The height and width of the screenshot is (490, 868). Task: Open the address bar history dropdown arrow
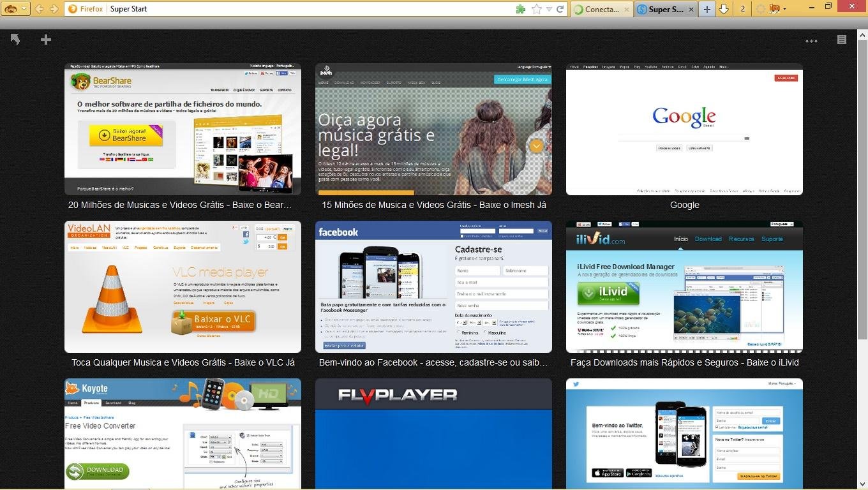pos(549,10)
